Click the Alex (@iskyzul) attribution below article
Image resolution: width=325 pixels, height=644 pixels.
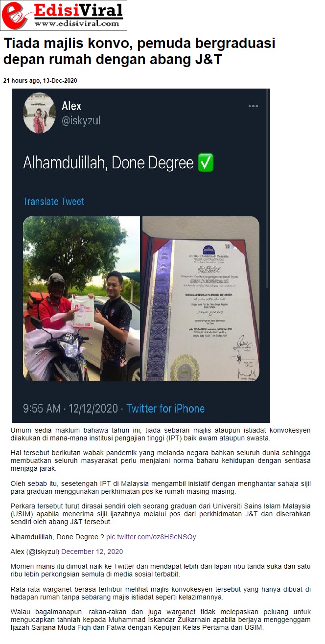(35, 552)
